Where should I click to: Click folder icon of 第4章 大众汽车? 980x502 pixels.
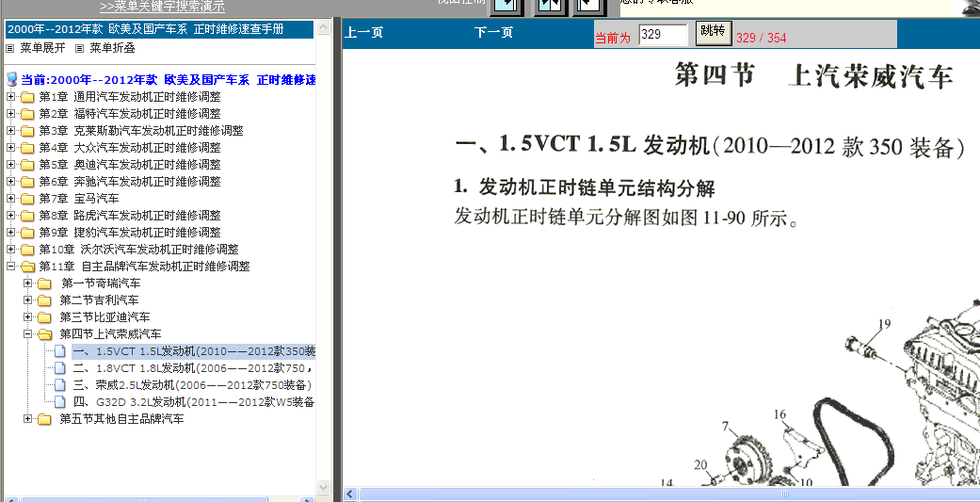click(x=27, y=148)
